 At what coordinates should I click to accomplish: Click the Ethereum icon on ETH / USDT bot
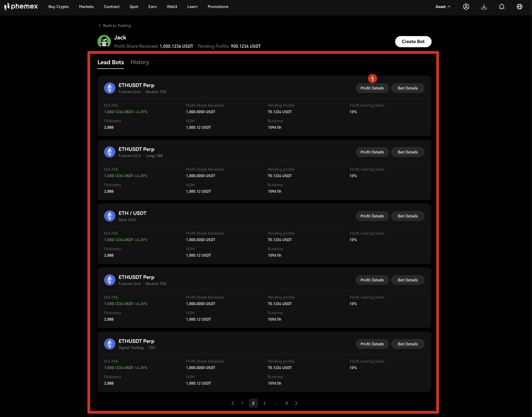point(110,216)
